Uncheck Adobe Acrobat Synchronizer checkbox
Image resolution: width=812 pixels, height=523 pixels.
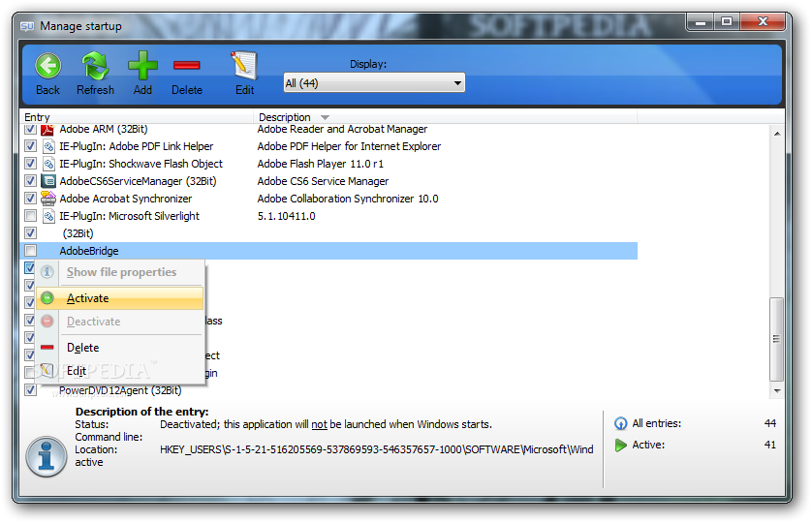pyautogui.click(x=31, y=199)
